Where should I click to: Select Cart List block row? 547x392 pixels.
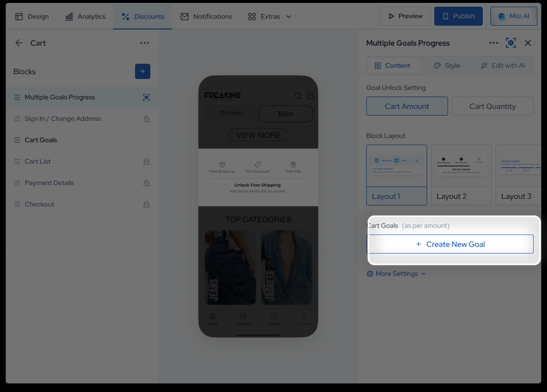pos(82,161)
